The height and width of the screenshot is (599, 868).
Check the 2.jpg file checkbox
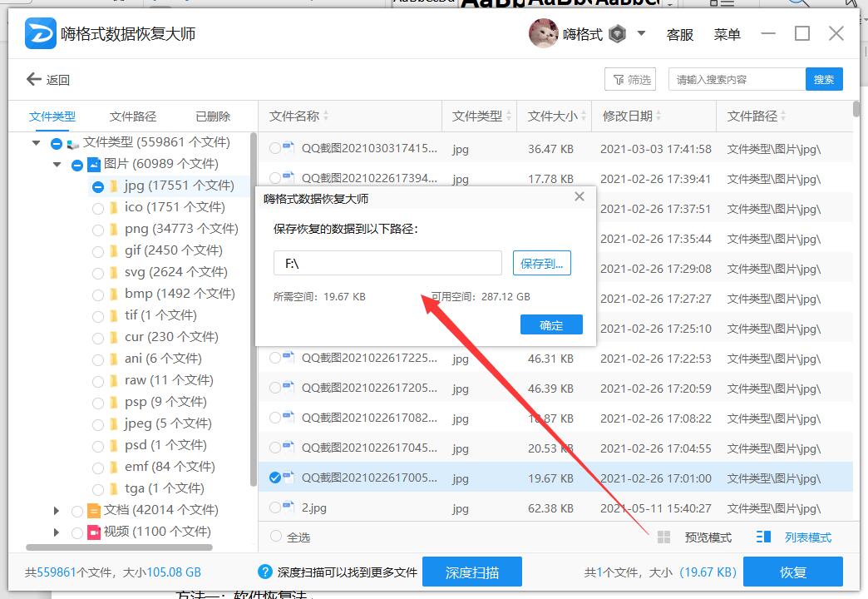pos(275,507)
